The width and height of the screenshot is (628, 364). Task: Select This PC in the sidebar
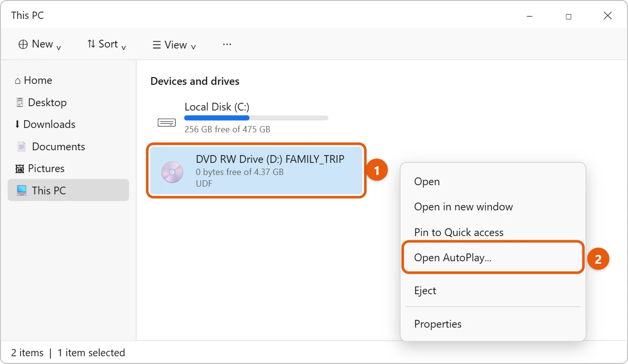pyautogui.click(x=68, y=190)
